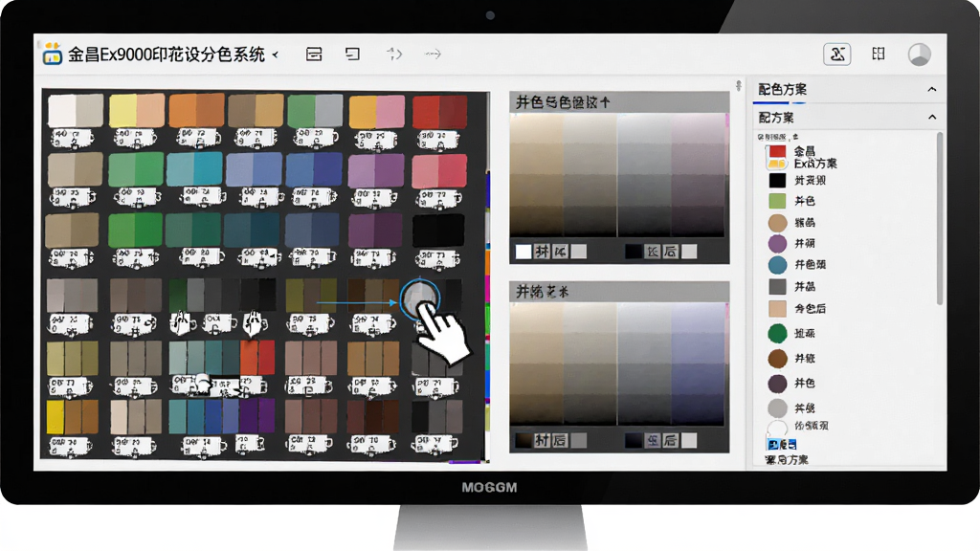This screenshot has width=980, height=551.
Task: Click the dark navy swatch under the lower gradient panel
Action: coord(634,440)
